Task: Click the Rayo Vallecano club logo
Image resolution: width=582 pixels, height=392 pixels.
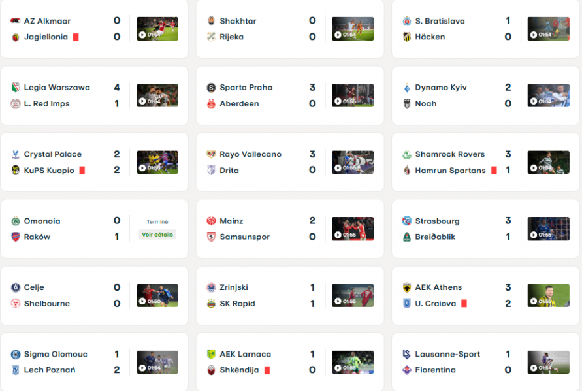Action: 212,154
